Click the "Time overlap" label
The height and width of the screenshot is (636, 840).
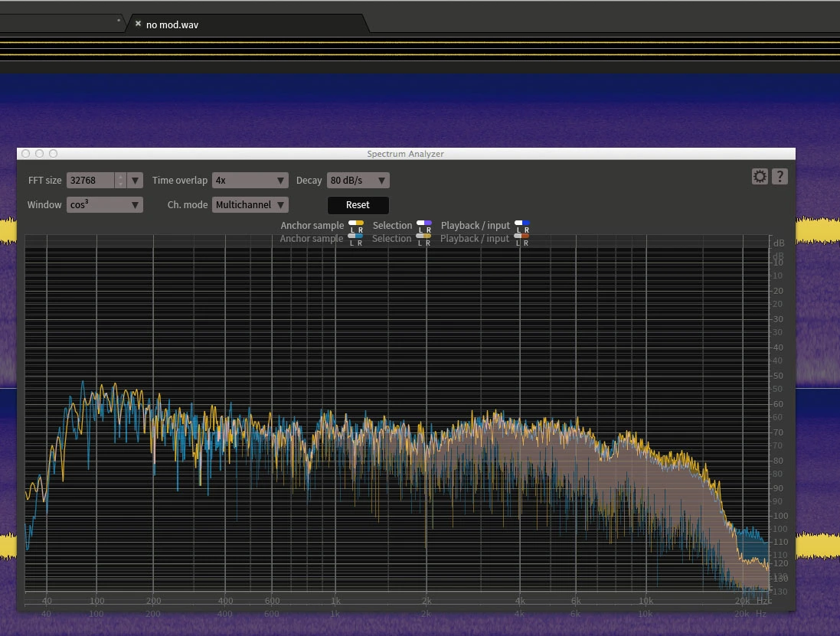coord(179,181)
